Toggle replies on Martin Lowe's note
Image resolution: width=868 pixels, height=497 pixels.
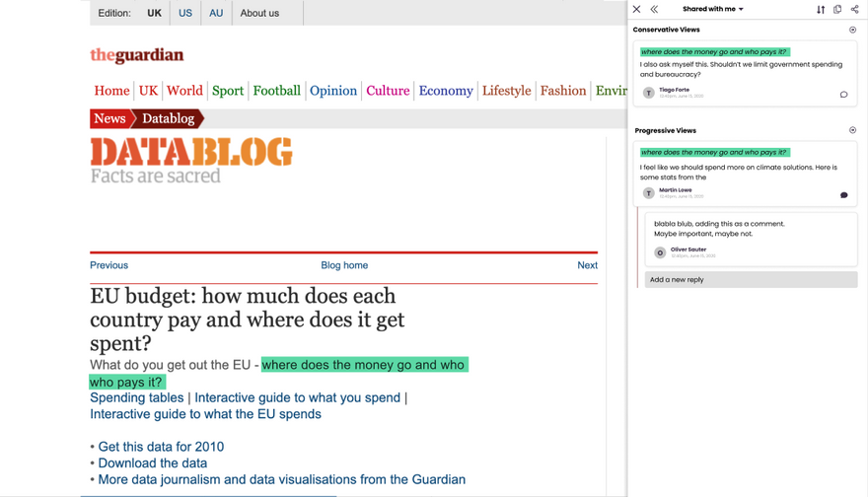click(843, 195)
